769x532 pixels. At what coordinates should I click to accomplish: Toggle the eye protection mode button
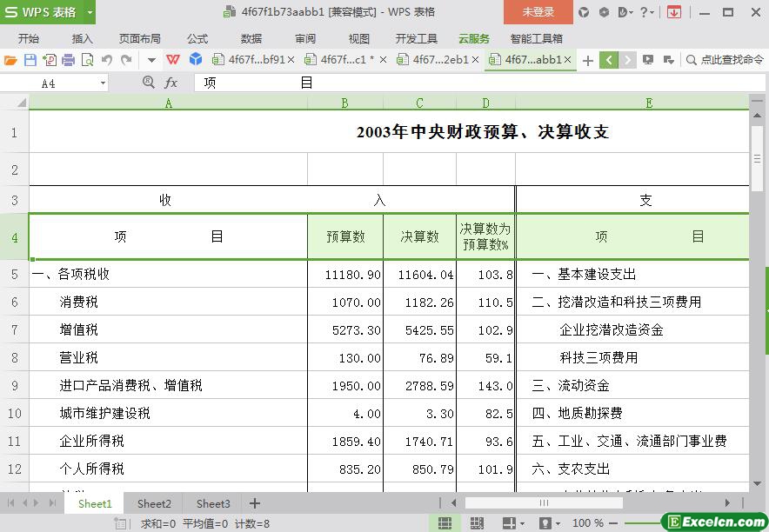click(545, 523)
